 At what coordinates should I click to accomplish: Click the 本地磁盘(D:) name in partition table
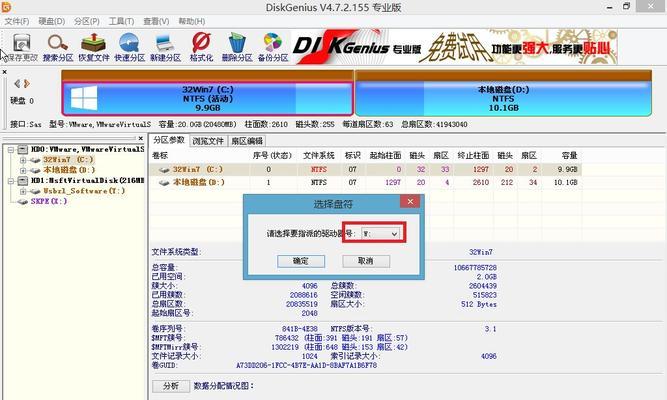click(x=199, y=183)
